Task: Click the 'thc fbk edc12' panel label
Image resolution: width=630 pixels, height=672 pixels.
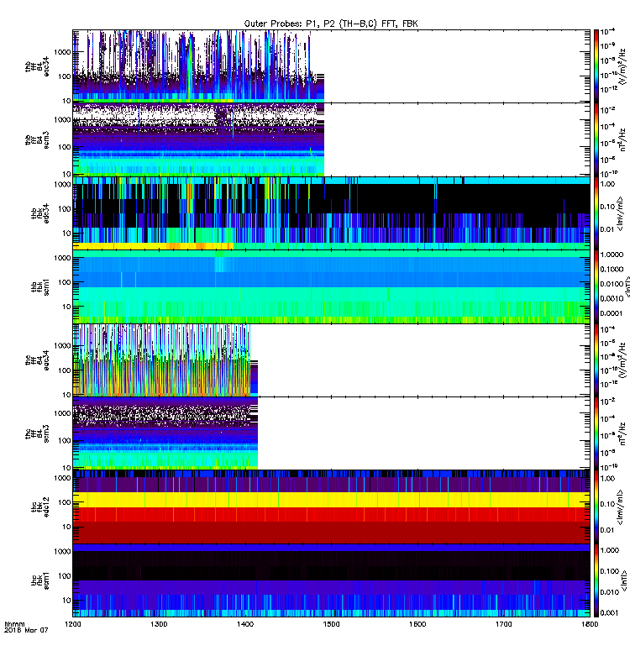Action: click(x=40, y=507)
